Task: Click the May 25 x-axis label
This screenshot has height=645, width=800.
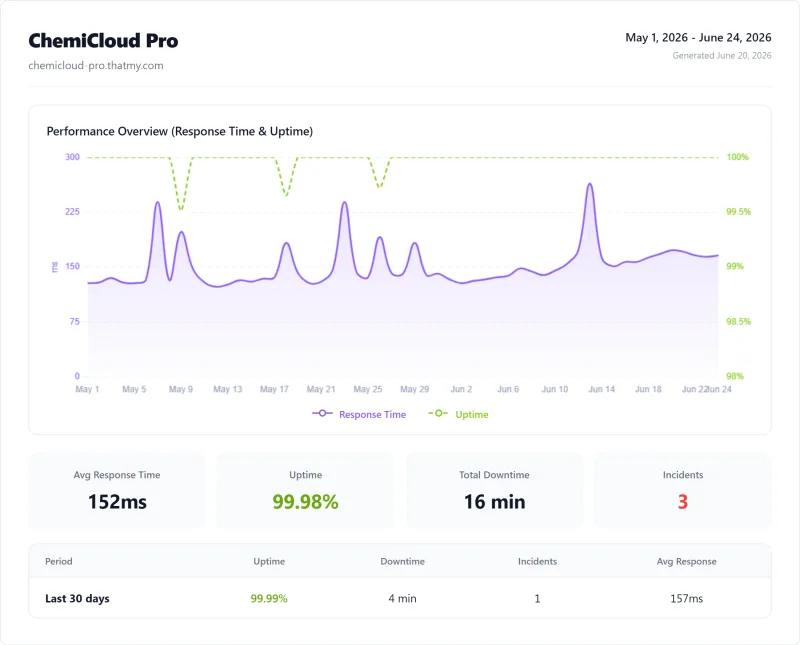Action: pyautogui.click(x=368, y=389)
